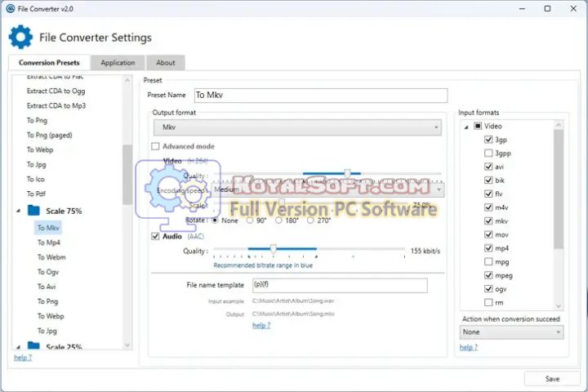The image size is (588, 392).
Task: Toggle the m4v input format checkbox
Action: pyautogui.click(x=488, y=207)
